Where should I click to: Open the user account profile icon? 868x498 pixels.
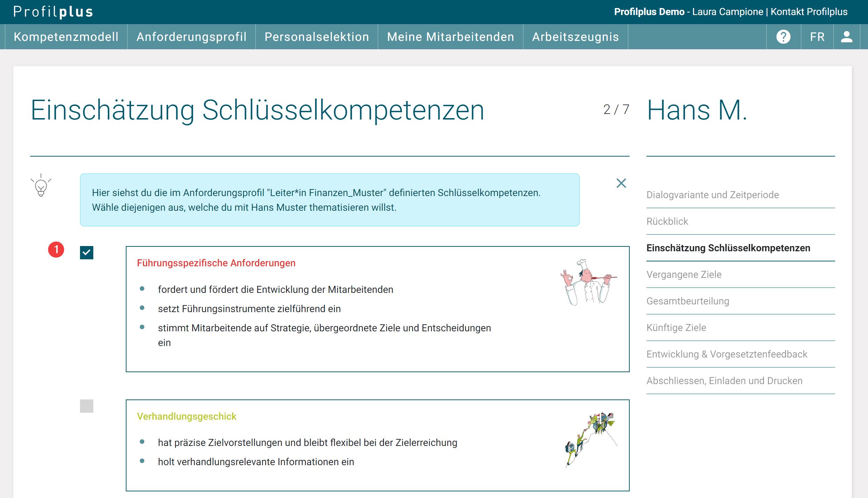[846, 37]
